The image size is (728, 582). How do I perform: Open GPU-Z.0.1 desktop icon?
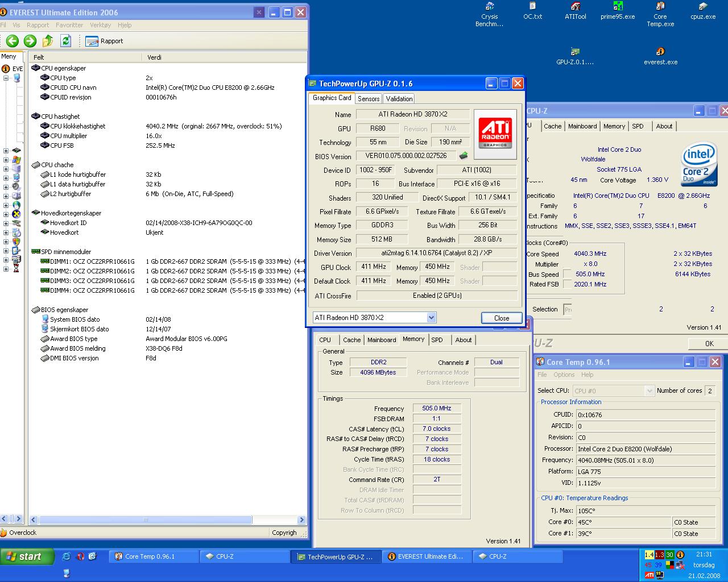pyautogui.click(x=575, y=56)
